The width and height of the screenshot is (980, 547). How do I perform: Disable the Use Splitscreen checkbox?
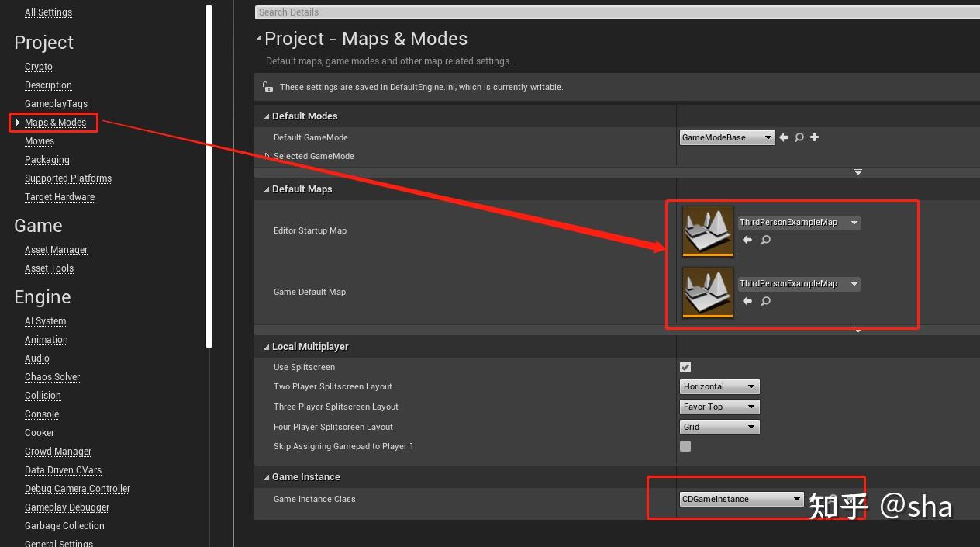tap(685, 366)
